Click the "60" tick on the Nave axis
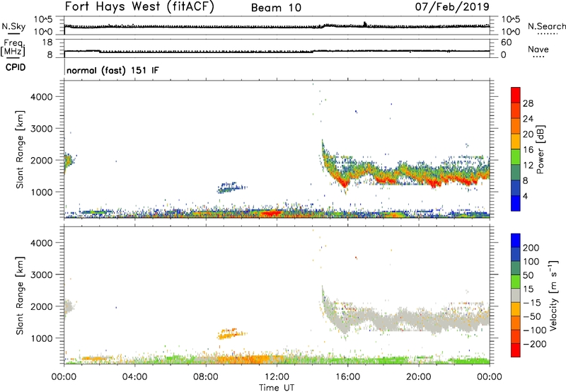This screenshot has width=566, height=392. tap(506, 42)
